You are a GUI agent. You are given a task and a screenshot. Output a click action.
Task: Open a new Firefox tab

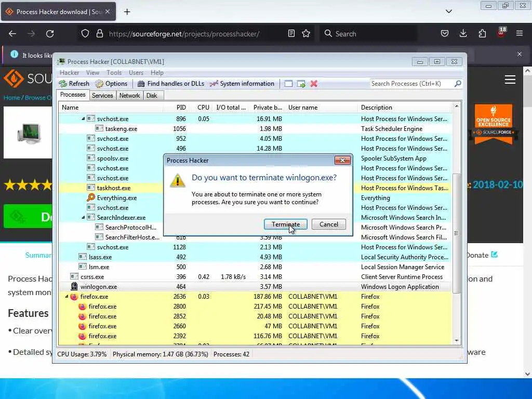click(x=127, y=12)
